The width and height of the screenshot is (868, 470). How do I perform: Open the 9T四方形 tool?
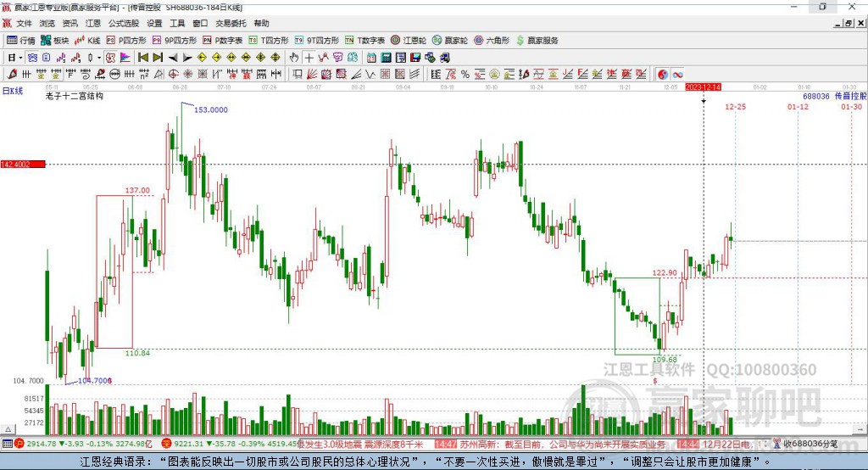(x=317, y=41)
